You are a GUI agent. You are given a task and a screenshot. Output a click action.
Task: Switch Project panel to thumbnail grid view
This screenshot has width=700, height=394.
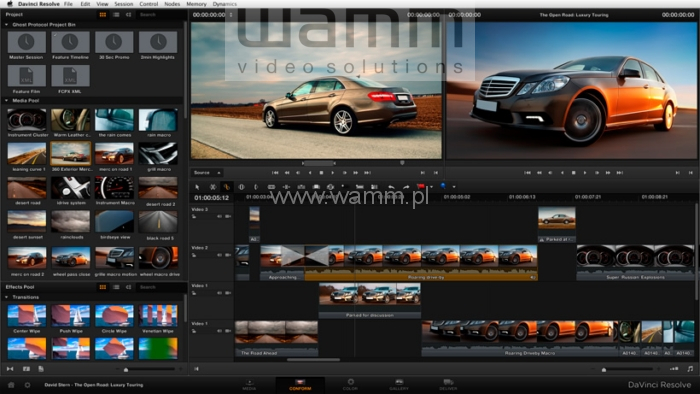103,15
